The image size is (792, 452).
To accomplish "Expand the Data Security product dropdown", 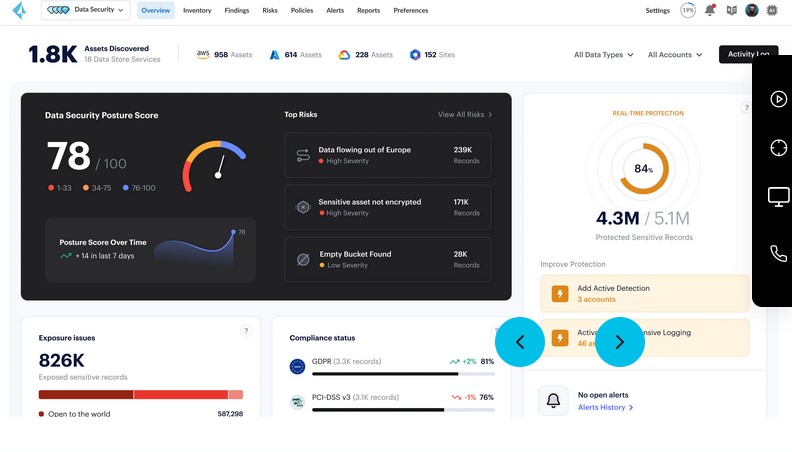I will coord(87,10).
